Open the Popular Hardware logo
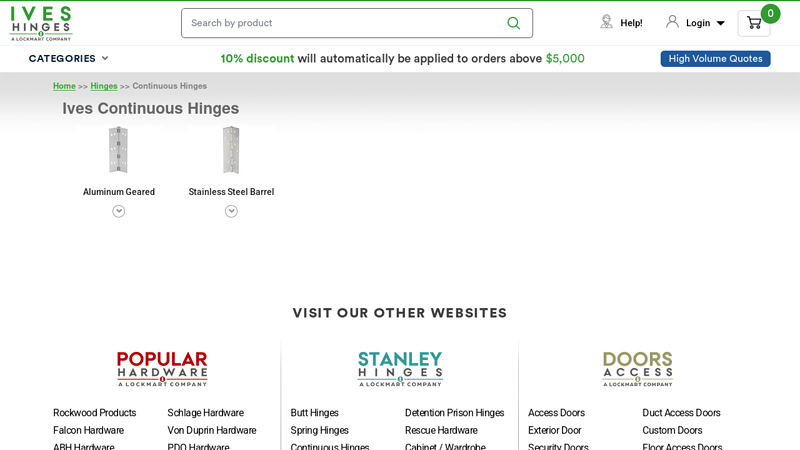Screen dimensions: 800x450 (162, 369)
